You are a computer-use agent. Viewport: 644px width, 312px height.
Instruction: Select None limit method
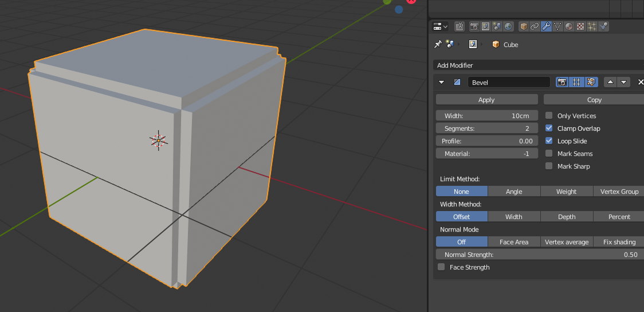(x=462, y=192)
